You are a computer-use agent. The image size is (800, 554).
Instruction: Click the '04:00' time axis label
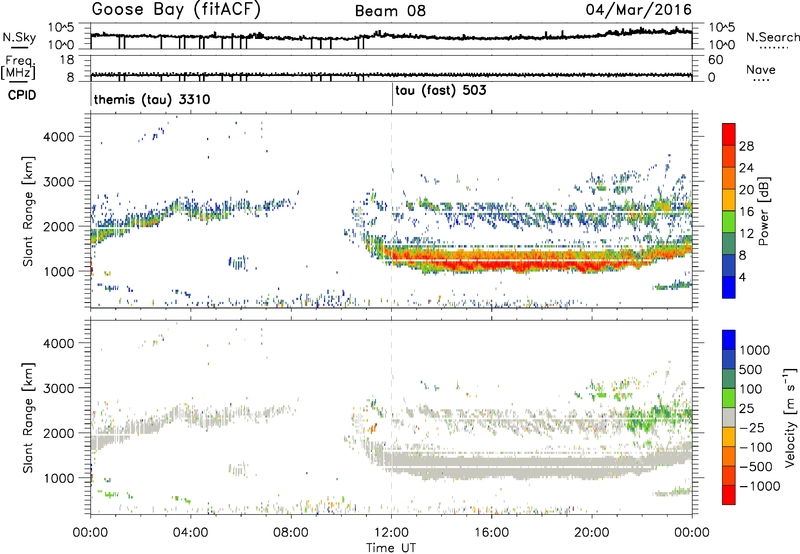[191, 533]
